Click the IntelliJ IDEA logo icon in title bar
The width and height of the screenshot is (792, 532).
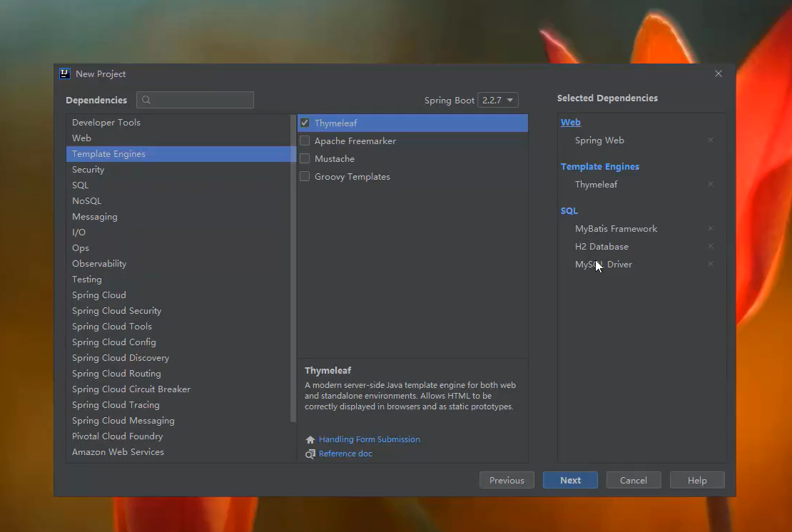(x=65, y=73)
